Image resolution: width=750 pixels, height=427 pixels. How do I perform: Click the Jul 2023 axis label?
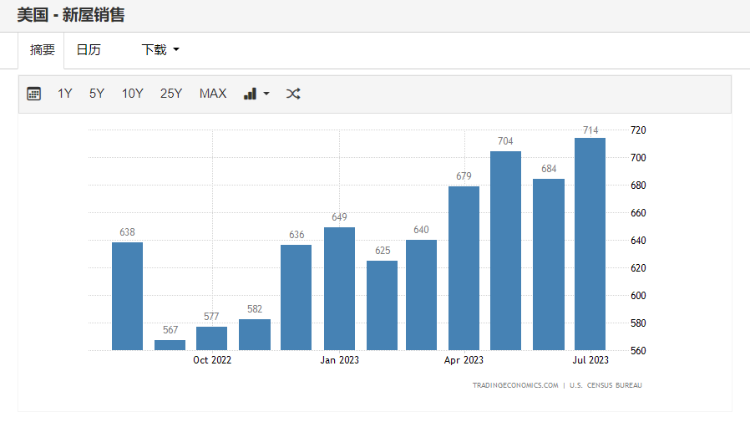[590, 360]
